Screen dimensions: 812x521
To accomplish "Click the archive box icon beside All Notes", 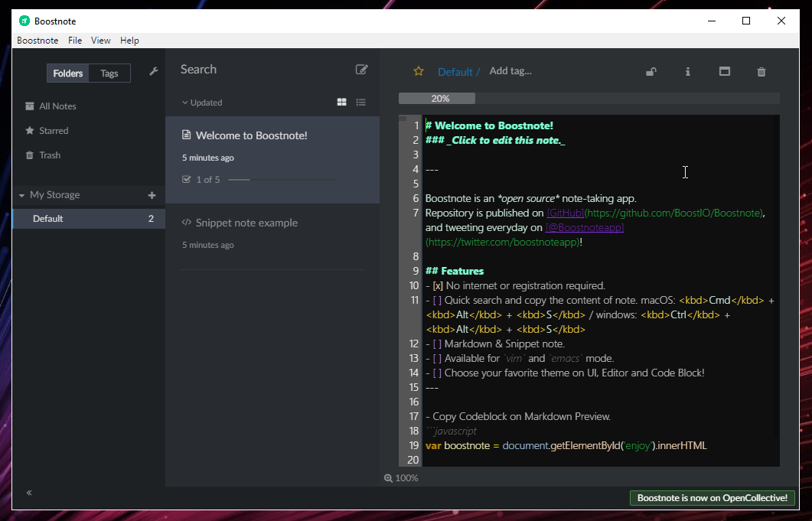I will (30, 106).
